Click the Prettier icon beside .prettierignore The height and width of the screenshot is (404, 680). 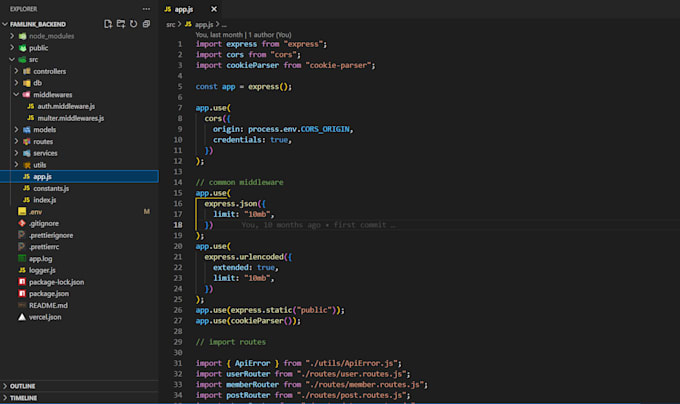coord(22,235)
